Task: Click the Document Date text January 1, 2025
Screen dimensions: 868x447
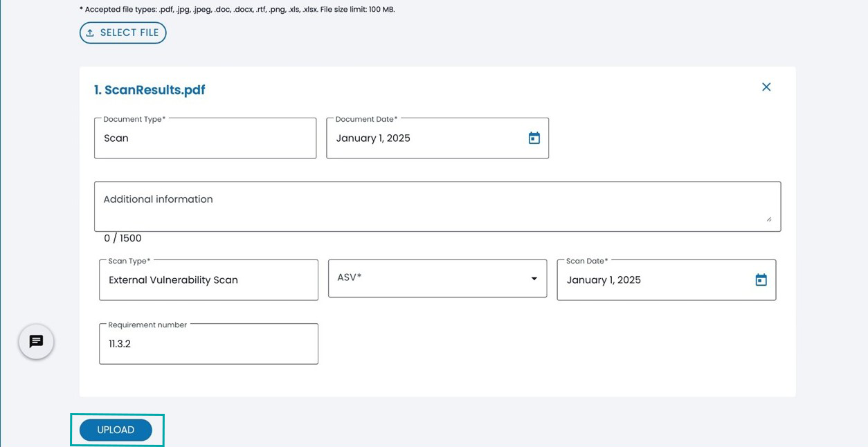Action: (373, 138)
